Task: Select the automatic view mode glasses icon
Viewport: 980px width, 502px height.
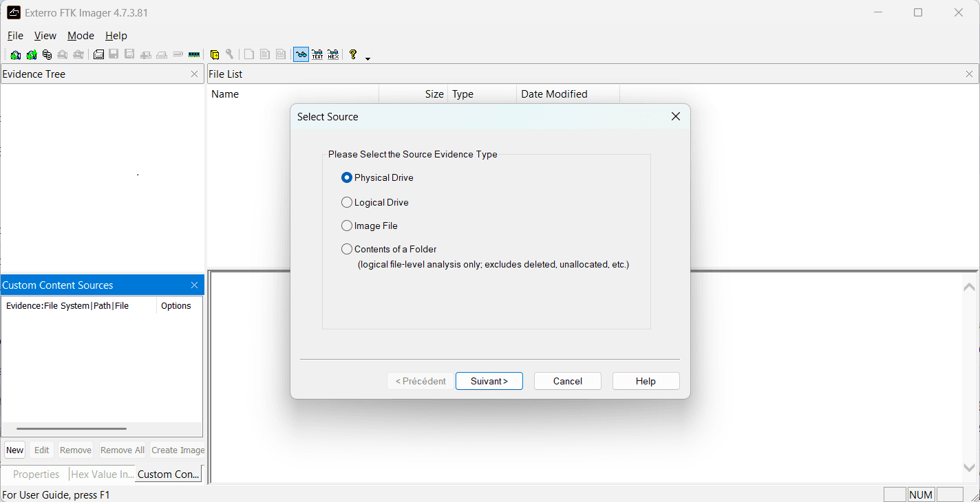Action: [301, 54]
